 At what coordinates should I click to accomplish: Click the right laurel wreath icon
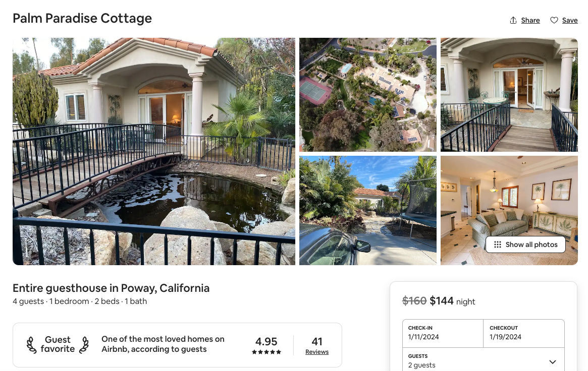(84, 345)
